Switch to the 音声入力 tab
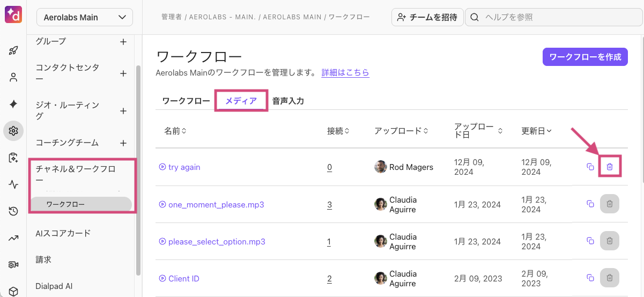The image size is (644, 297). [288, 101]
